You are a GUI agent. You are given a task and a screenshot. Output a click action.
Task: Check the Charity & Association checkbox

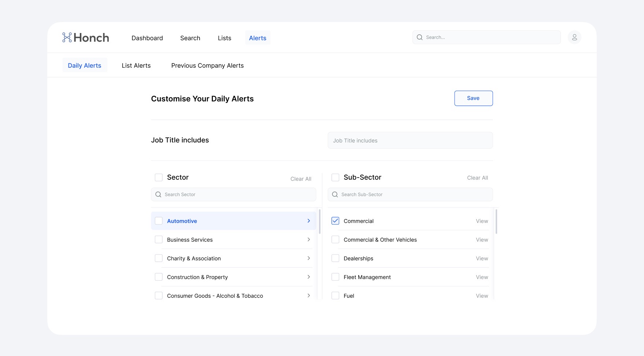coord(159,258)
